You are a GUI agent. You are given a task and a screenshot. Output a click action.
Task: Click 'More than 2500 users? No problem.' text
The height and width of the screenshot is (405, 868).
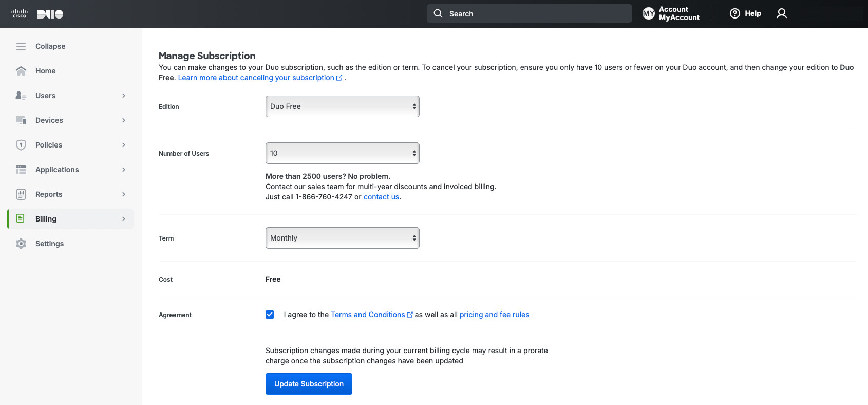(x=328, y=176)
